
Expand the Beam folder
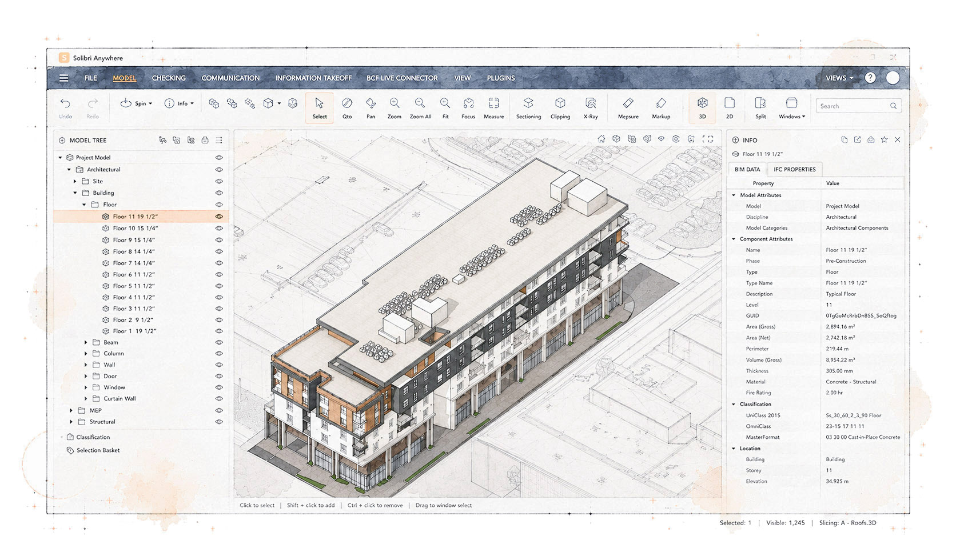point(86,342)
